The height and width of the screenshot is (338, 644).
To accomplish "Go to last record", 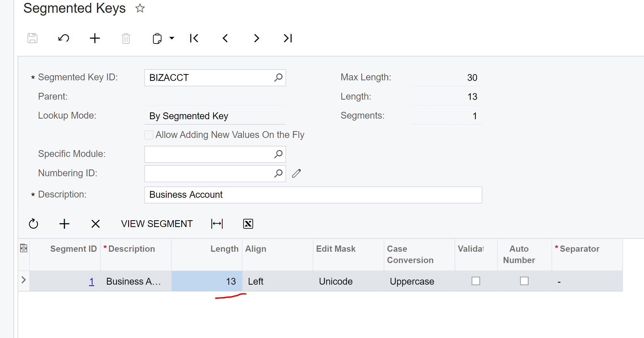I will (x=288, y=38).
